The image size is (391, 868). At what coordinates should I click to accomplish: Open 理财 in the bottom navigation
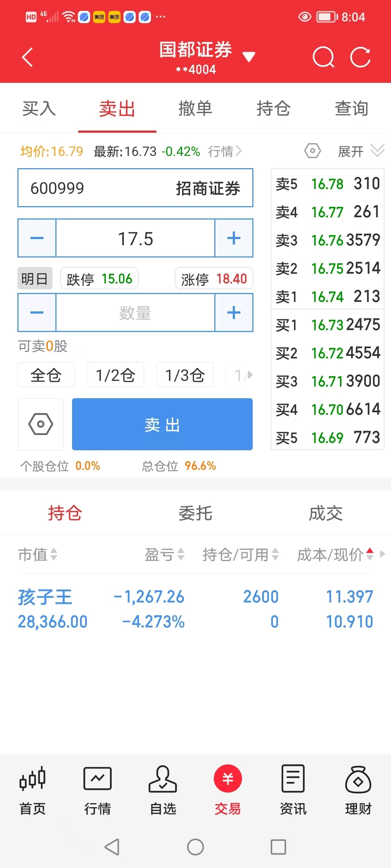click(358, 790)
